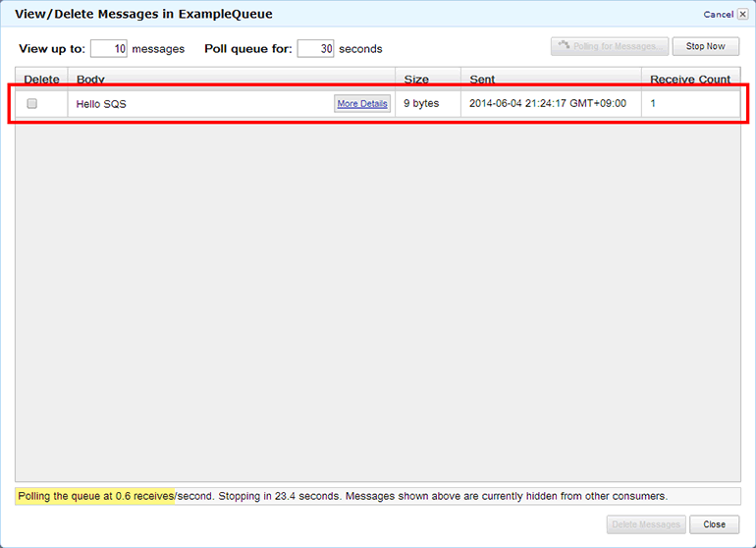Click the Receive Count column header
756x548 pixels.
click(690, 80)
